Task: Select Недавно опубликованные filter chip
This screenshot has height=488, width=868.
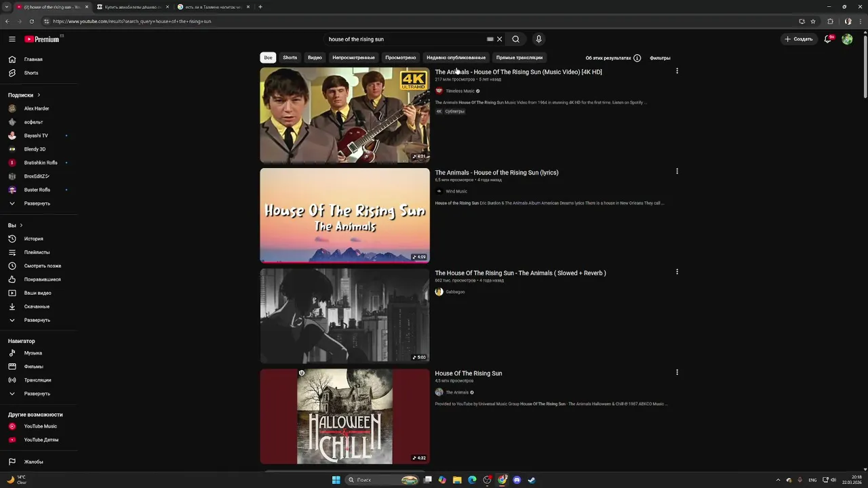Action: pos(456,58)
